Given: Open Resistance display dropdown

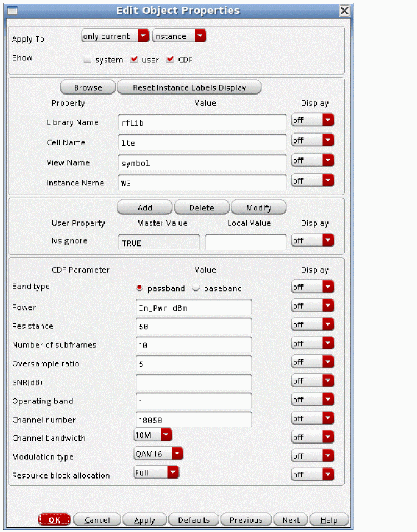Looking at the screenshot, I should click(x=312, y=324).
